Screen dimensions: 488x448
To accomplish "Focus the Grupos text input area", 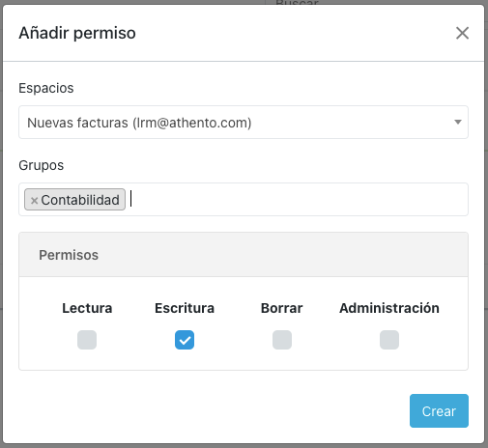I will 297,200.
